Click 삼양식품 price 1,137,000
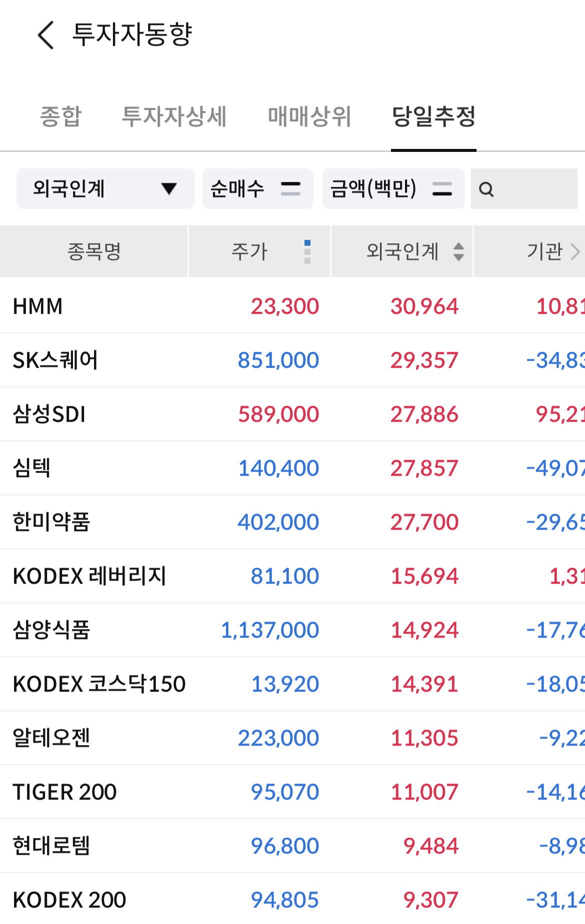Image resolution: width=585 pixels, height=924 pixels. tap(270, 630)
